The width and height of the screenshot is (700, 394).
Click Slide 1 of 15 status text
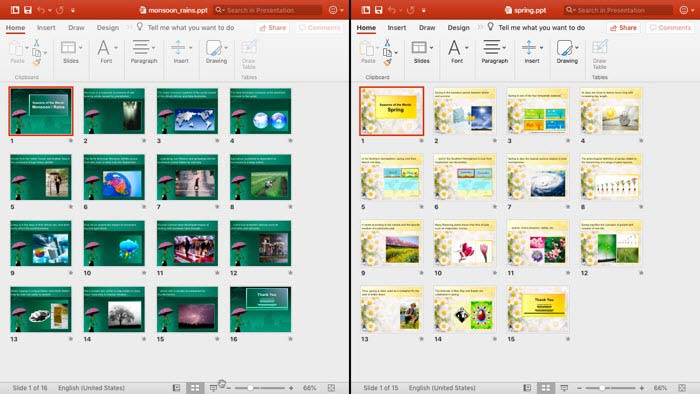pyautogui.click(x=380, y=388)
